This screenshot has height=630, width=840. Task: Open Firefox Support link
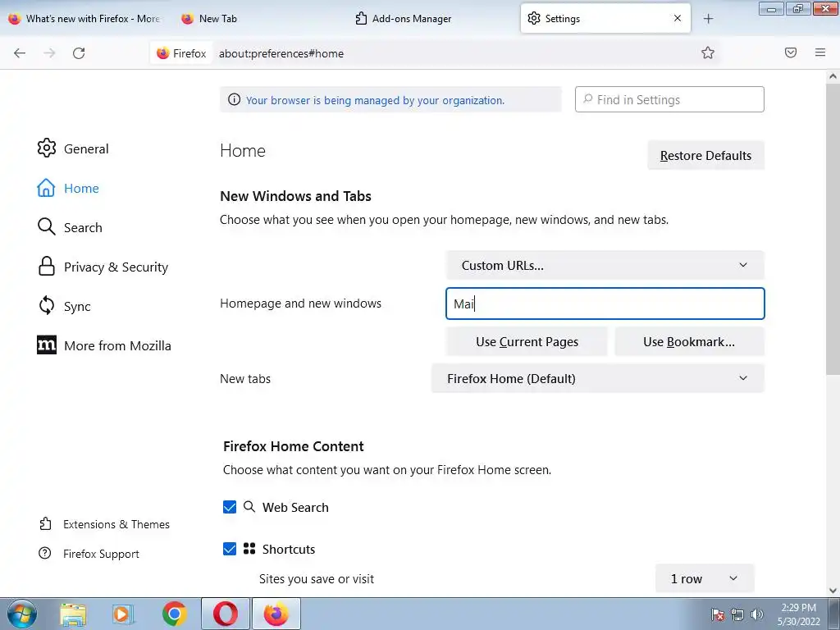point(101,554)
